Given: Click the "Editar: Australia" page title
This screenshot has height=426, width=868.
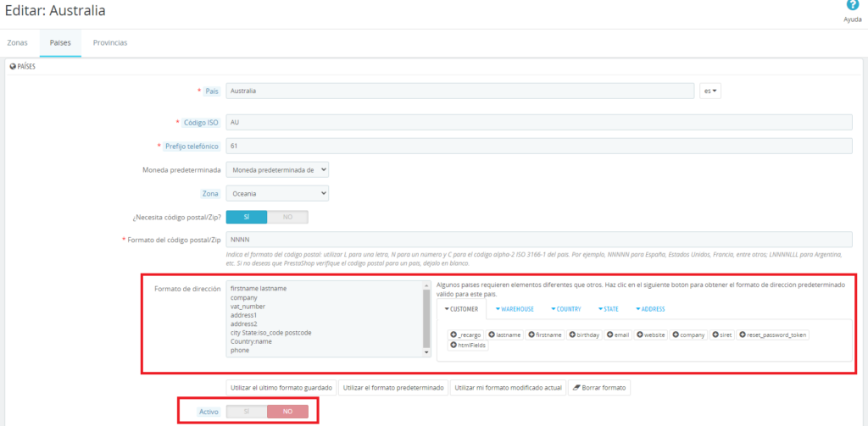Looking at the screenshot, I should click(x=55, y=10).
